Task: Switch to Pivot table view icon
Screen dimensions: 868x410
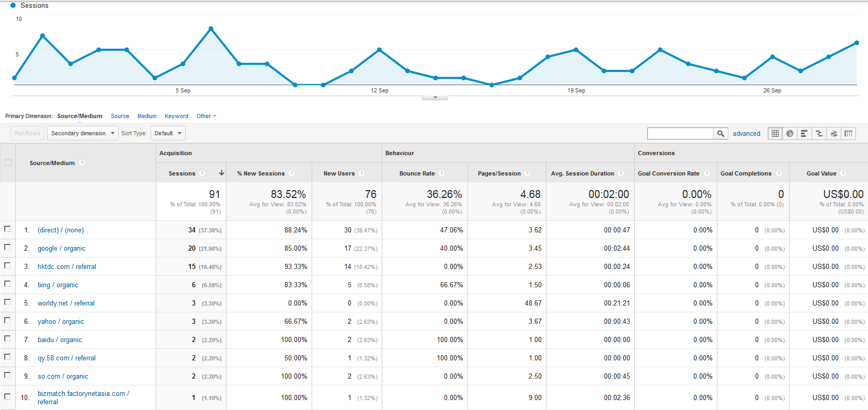Action: click(x=848, y=134)
